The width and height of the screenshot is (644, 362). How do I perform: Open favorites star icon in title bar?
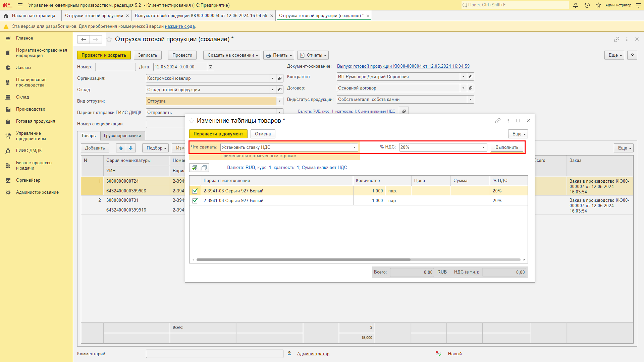click(598, 5)
